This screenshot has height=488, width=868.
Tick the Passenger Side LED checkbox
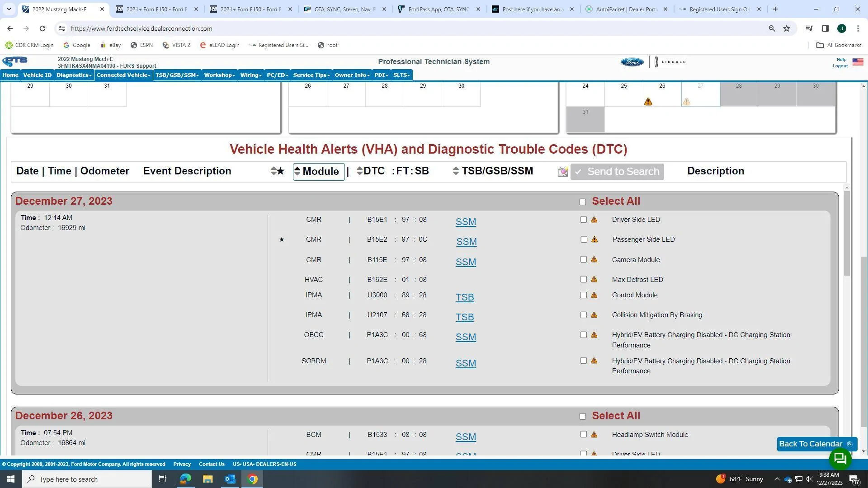(584, 239)
